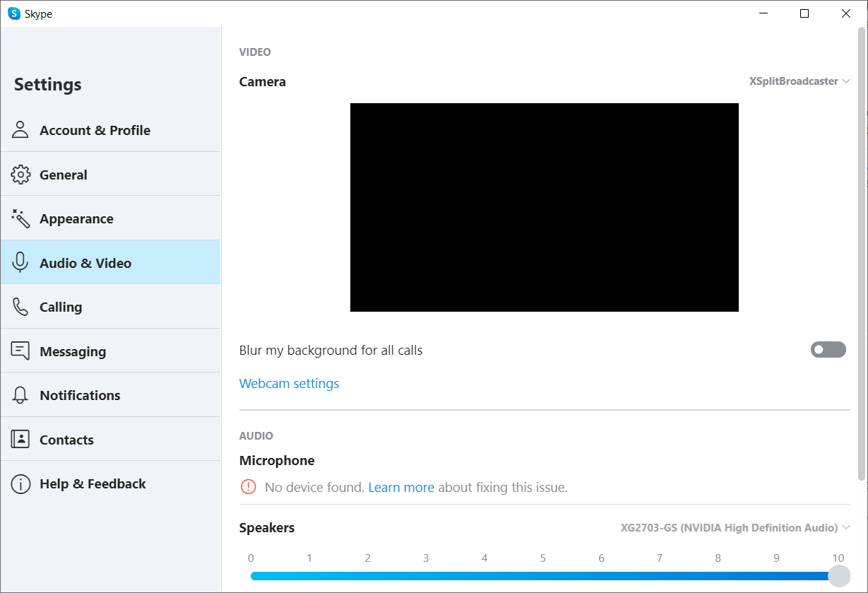Click the black camera preview area

545,207
